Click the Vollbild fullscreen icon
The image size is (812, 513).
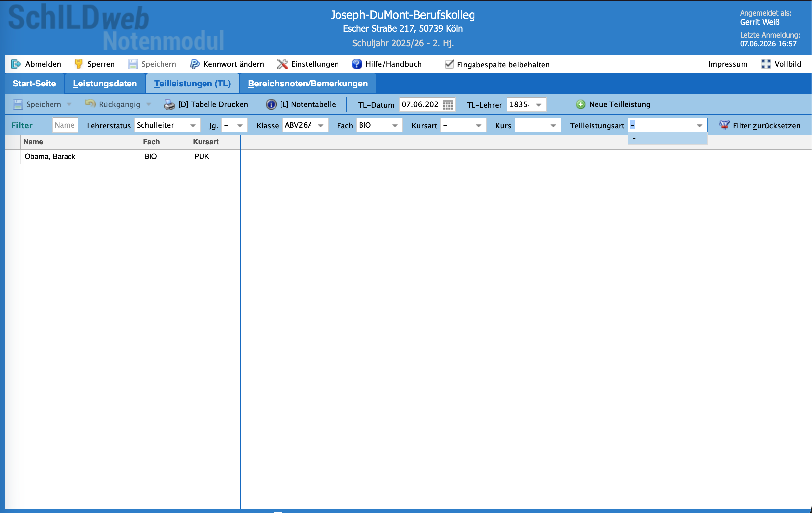766,64
